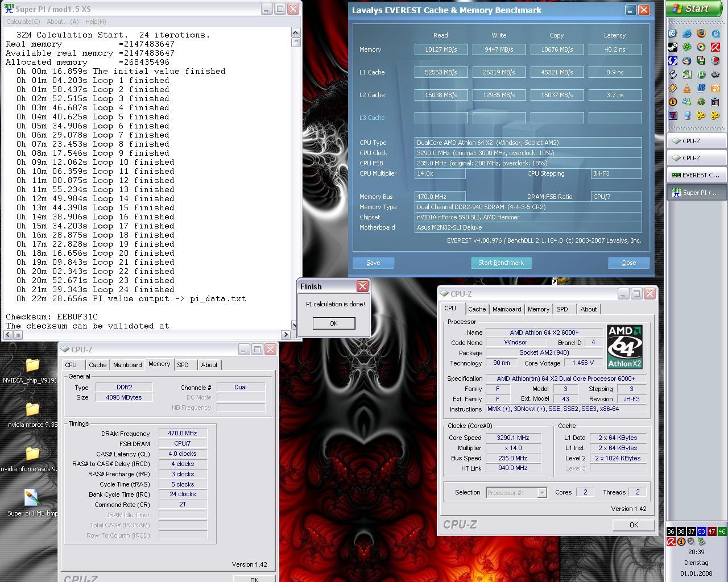The height and width of the screenshot is (582, 728).
Task: Open About tab in left CPU-Z memory window
Action: [209, 365]
